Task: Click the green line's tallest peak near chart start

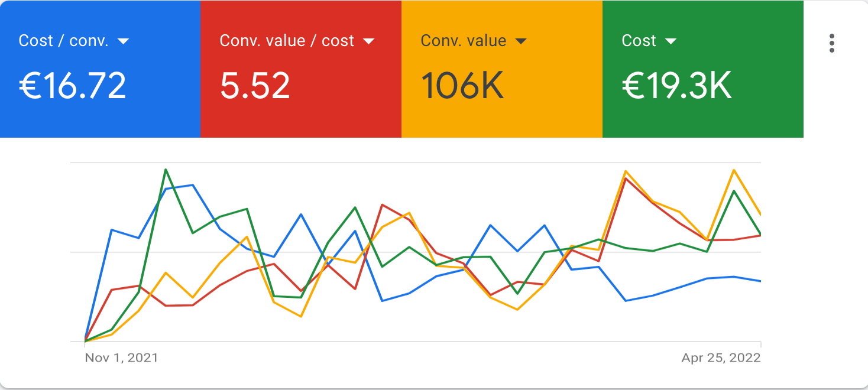Action: coord(166,170)
